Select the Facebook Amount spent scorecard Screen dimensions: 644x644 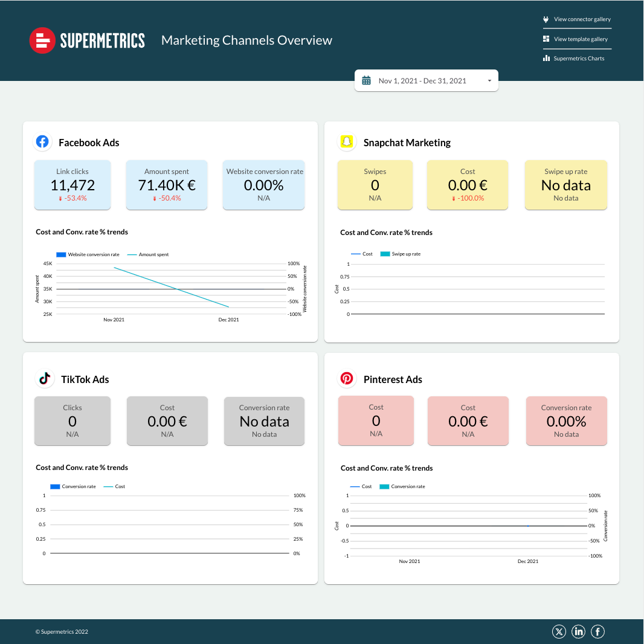167,185
